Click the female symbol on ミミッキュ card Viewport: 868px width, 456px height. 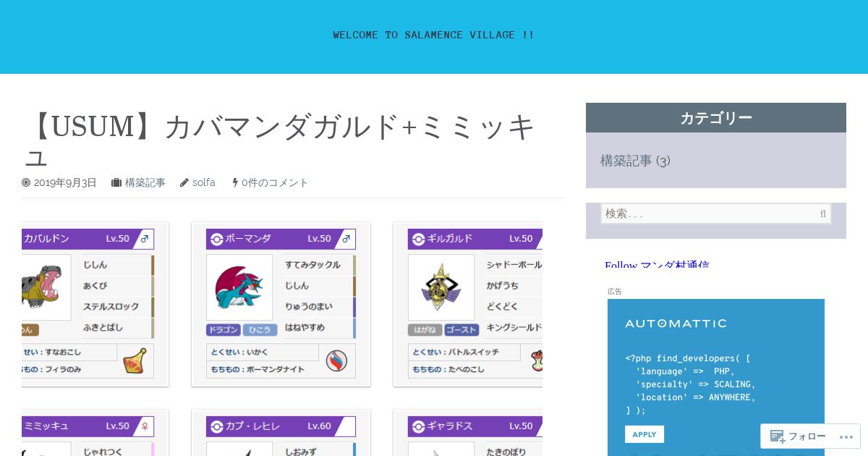point(144,426)
